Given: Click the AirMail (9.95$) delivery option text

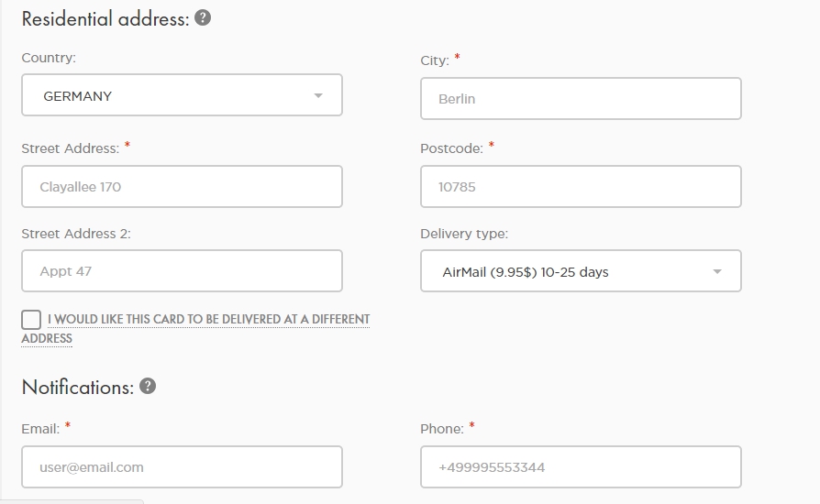Looking at the screenshot, I should (x=525, y=271).
